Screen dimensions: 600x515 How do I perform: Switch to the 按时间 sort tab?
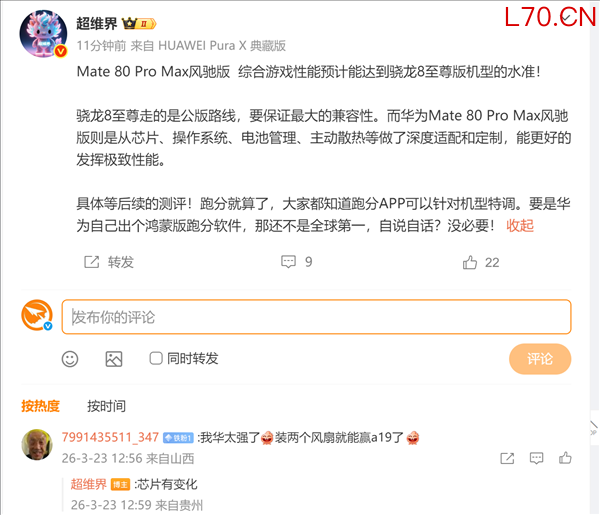[x=106, y=406]
